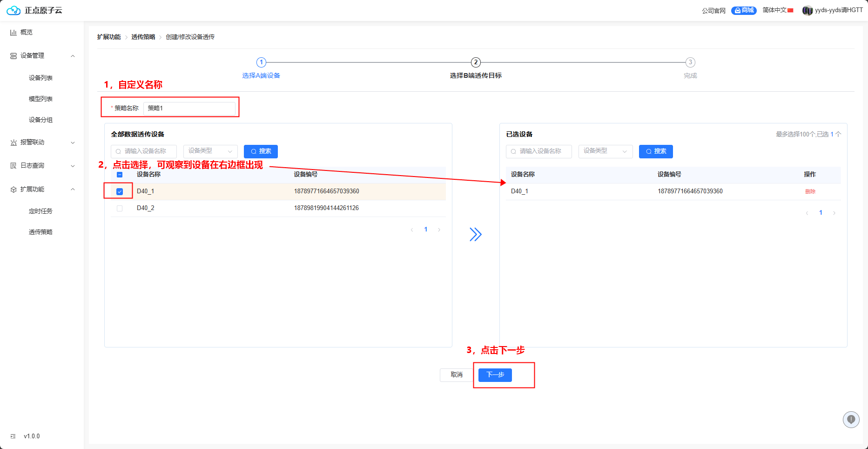Click D40_1 name in 已选设备 table
Viewport: 868px width, 449px height.
pyautogui.click(x=519, y=191)
